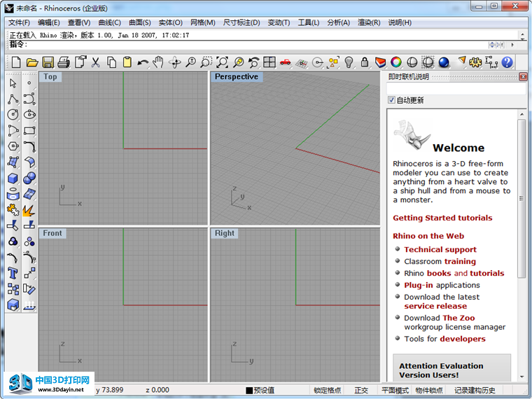Click the black 预设值 layer color swatch

coord(249,391)
